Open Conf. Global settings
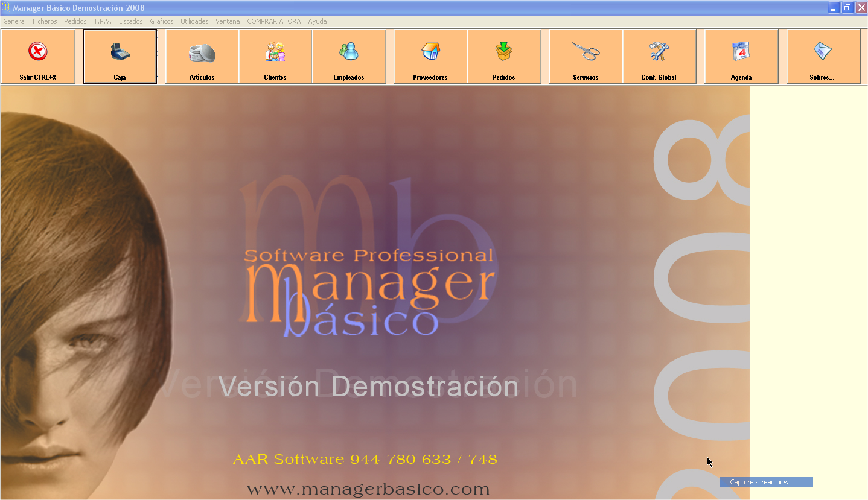868x500 pixels. click(x=659, y=56)
